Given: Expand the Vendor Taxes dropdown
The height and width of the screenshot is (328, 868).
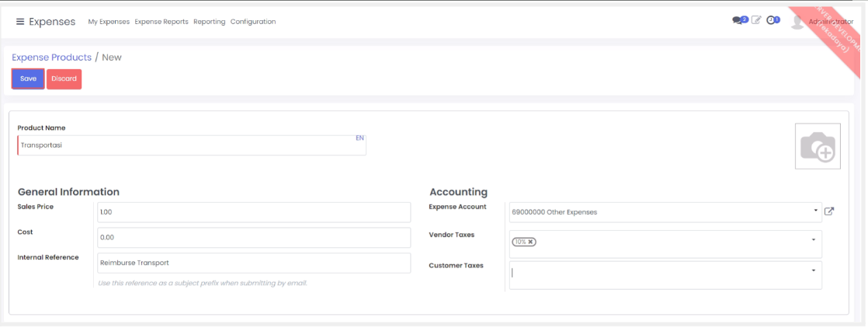Looking at the screenshot, I should pyautogui.click(x=813, y=240).
